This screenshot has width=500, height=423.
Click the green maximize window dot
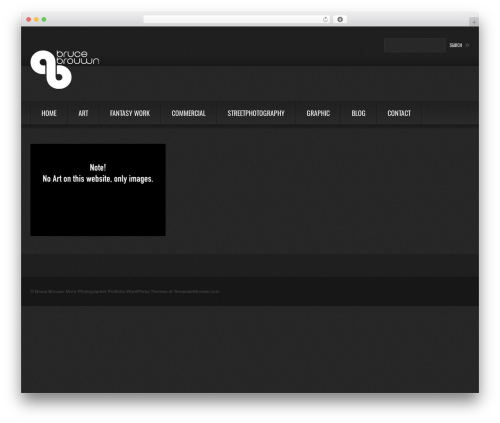coord(44,19)
